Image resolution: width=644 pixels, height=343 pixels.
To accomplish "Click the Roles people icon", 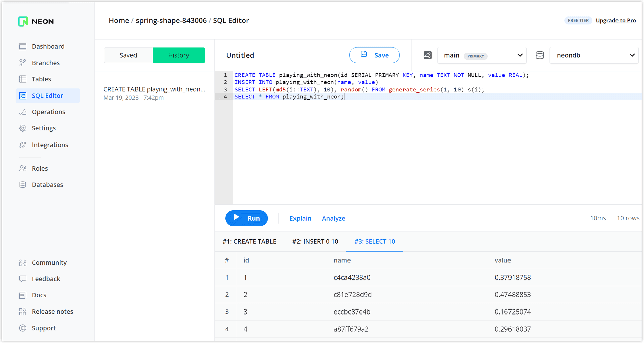I will point(23,168).
